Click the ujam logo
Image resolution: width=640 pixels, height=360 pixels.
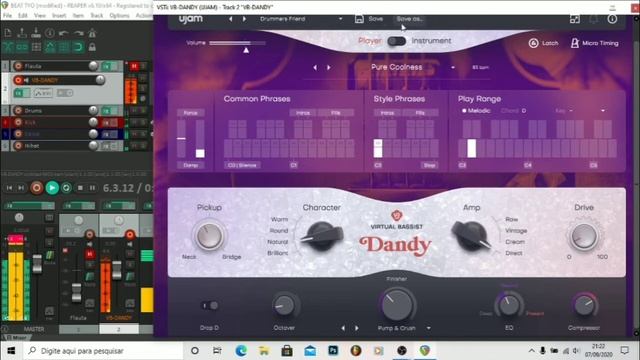point(191,19)
